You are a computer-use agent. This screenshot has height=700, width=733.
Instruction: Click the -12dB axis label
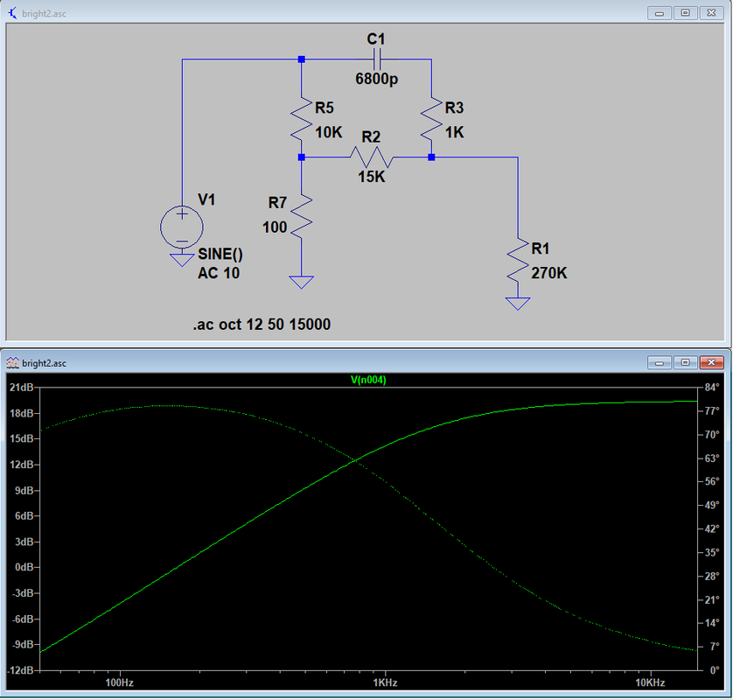[21, 670]
